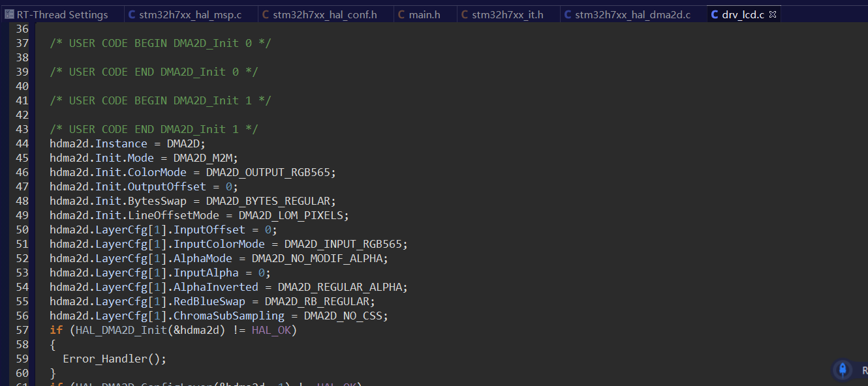868x386 pixels.
Task: Click DMA2D_LOM_PIXELS constant
Action: pos(290,215)
